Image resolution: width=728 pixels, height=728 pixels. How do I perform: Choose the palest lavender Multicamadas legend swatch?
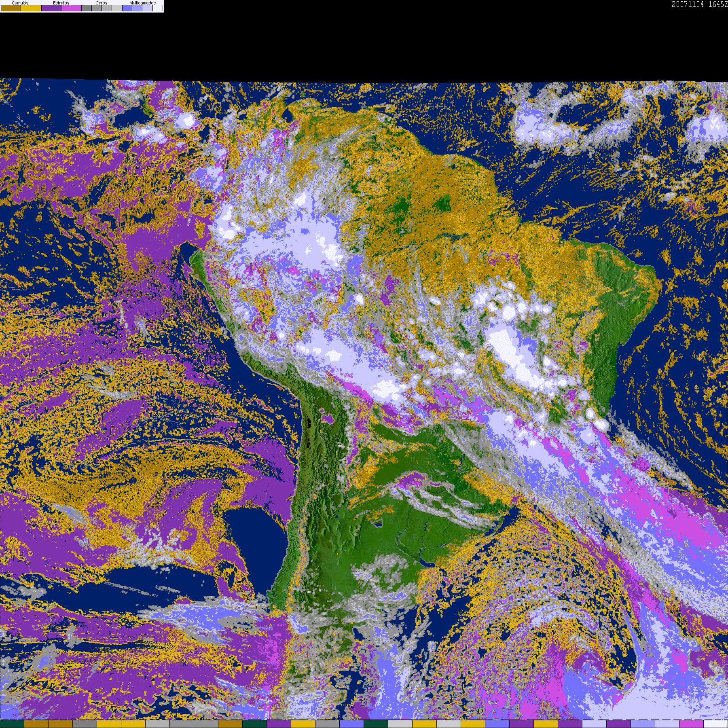pos(147,8)
